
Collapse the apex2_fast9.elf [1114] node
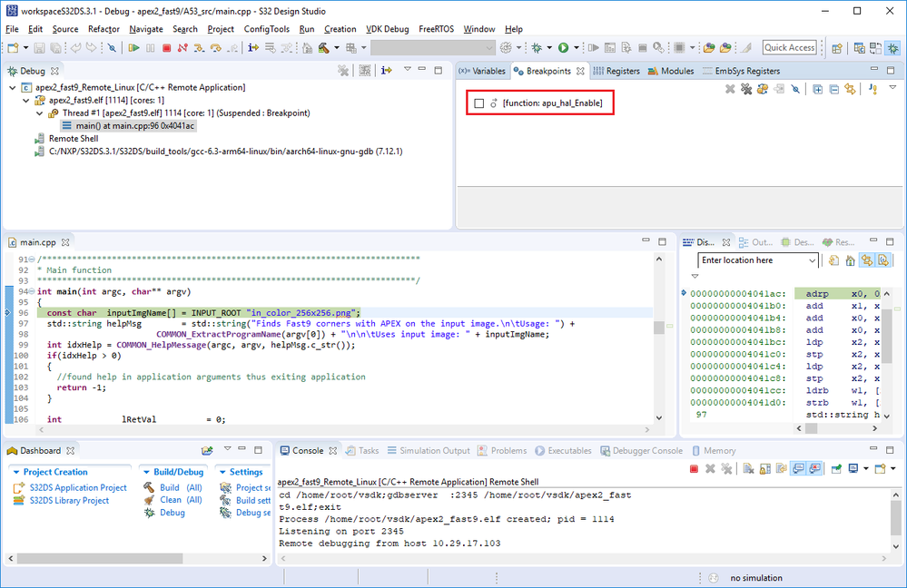[26, 101]
